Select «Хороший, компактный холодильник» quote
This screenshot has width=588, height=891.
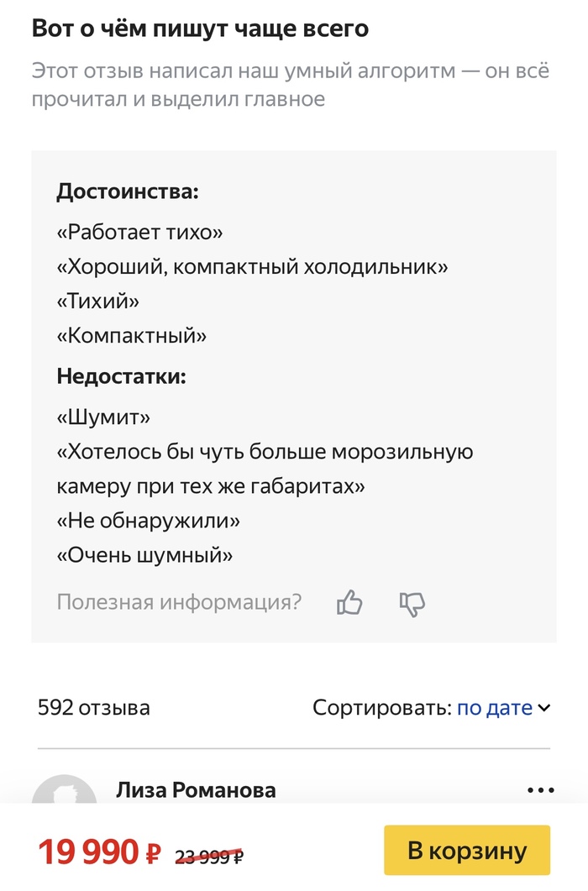click(252, 267)
